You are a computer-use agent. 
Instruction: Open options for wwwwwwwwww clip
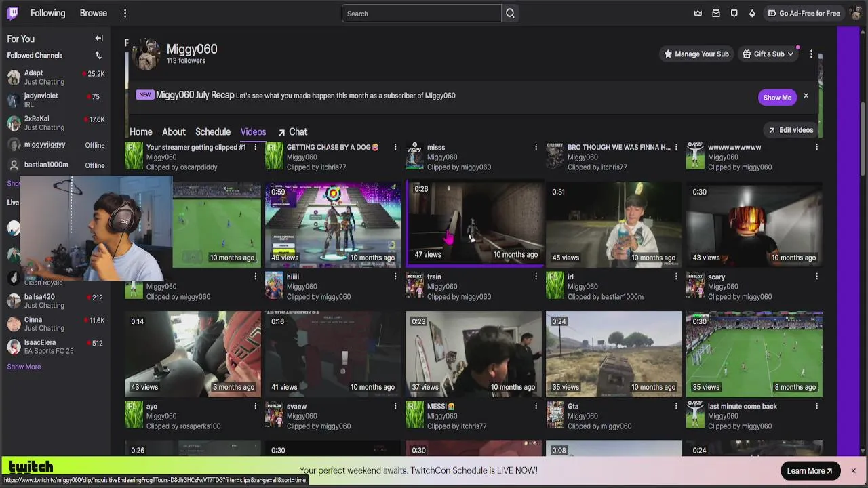click(816, 147)
